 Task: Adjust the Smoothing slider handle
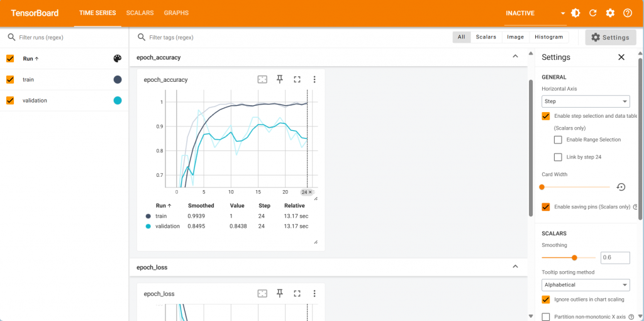click(575, 257)
